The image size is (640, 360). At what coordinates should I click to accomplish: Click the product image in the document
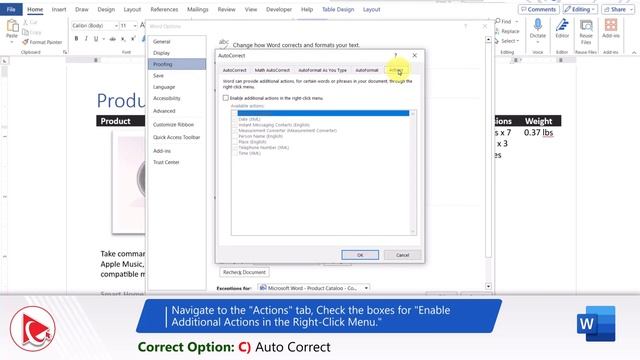coord(129,182)
